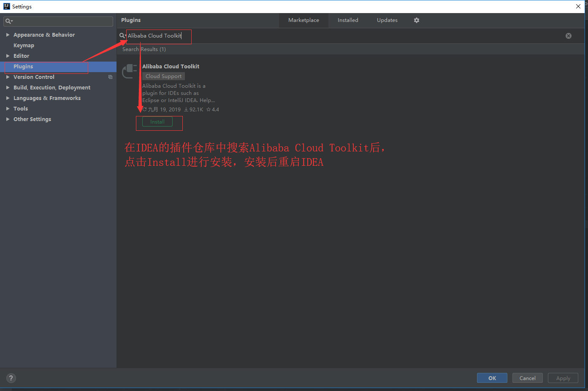This screenshot has height=391, width=588.
Task: Click the plugin search magnifier icon
Action: pyautogui.click(x=122, y=36)
